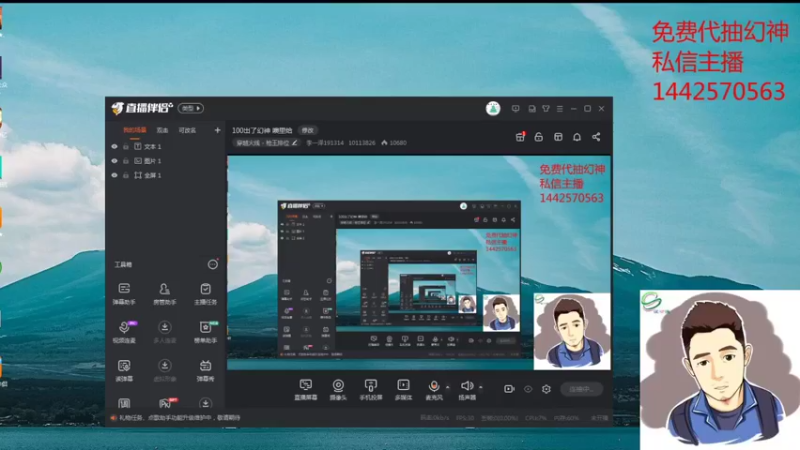The height and width of the screenshot is (450, 800).
Task: Toggle the lock on the 全屏 1 layer
Action: (126, 175)
